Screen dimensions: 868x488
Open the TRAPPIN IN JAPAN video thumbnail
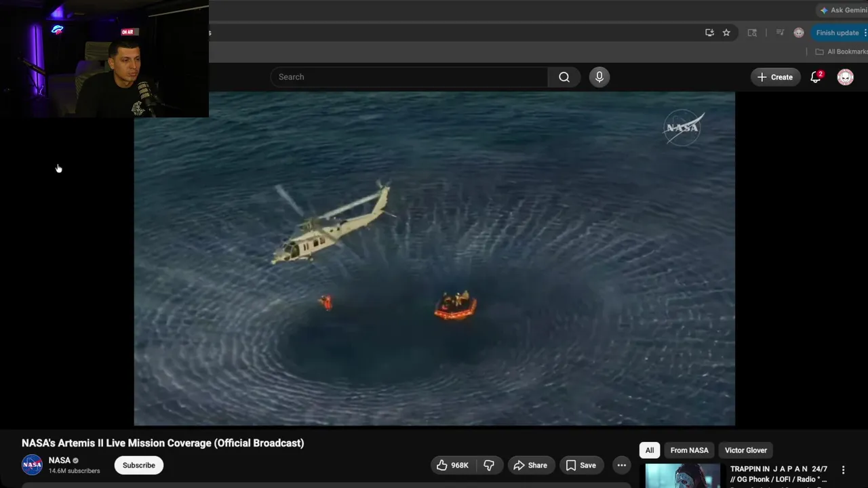click(683, 476)
